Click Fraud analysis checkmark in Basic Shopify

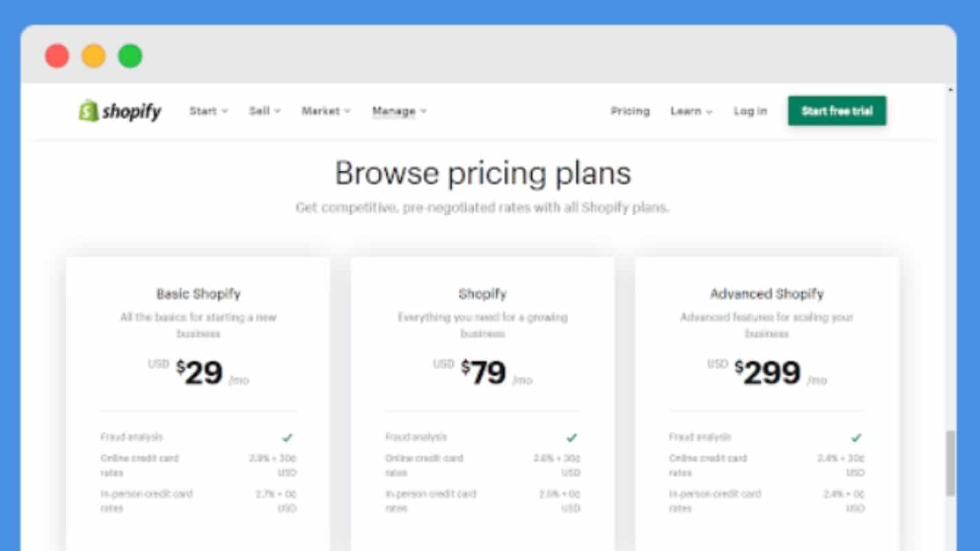pos(287,437)
